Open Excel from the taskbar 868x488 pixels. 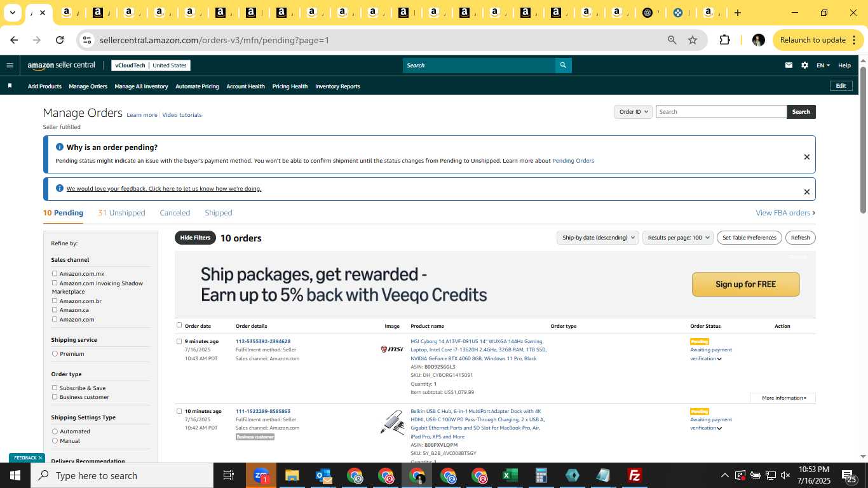click(510, 475)
